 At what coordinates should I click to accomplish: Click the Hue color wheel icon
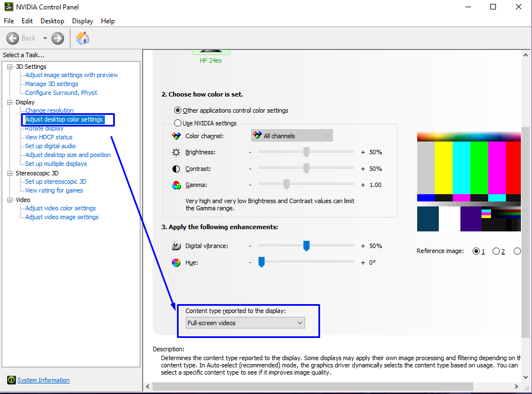pos(176,262)
